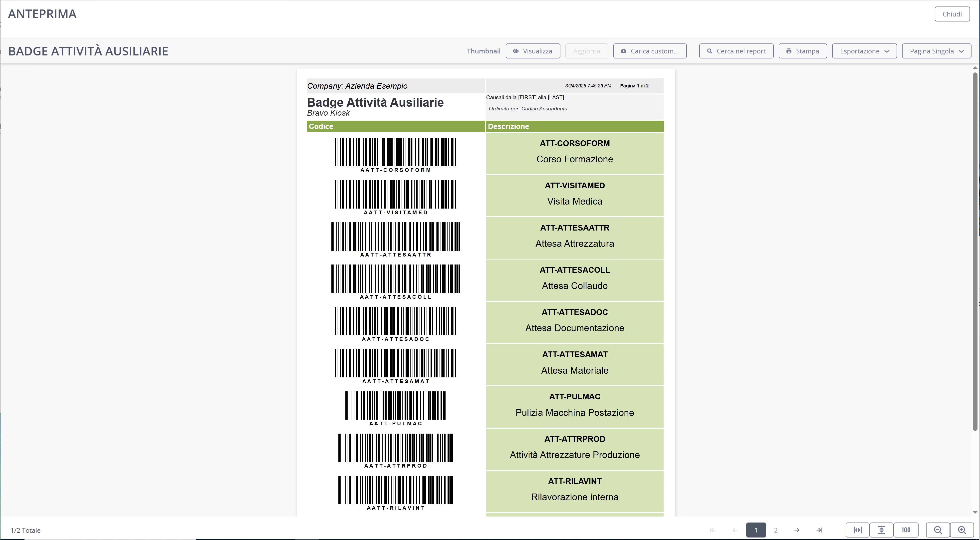Fit page width icon
This screenshot has height=540, width=980.
point(858,530)
